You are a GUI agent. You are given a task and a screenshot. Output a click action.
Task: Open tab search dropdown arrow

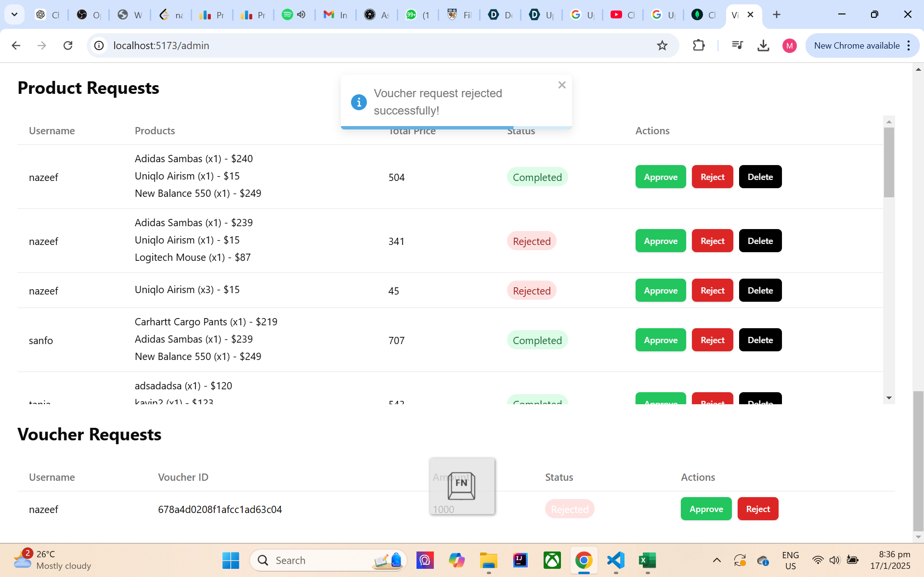(14, 14)
